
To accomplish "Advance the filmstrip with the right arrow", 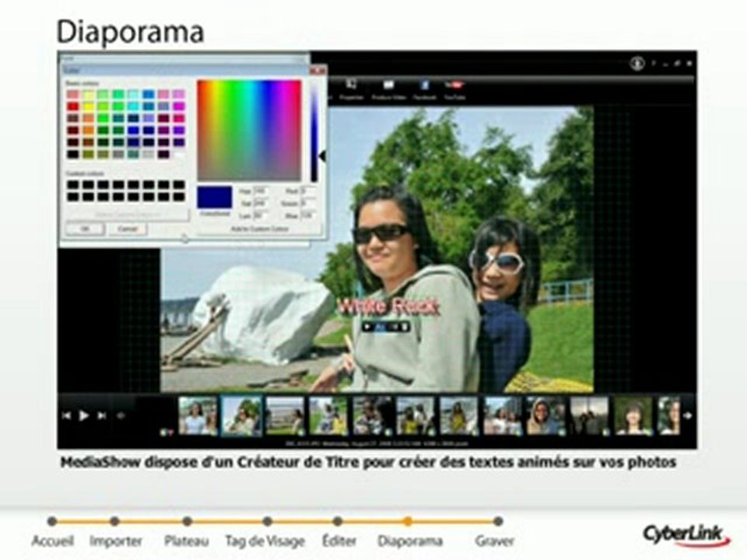I will tap(688, 415).
